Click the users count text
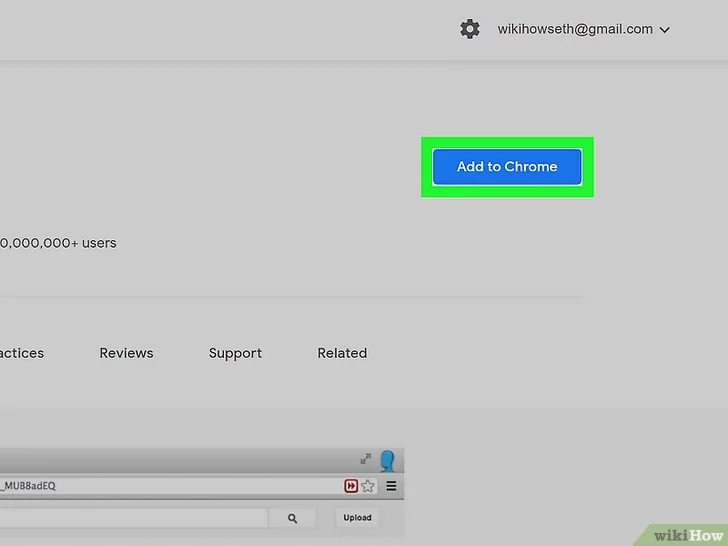 [58, 242]
